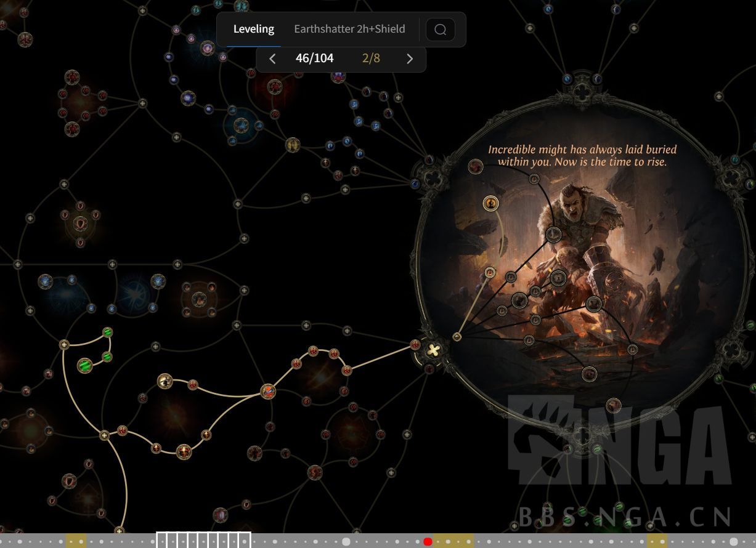Open the Earthshatter 2h+Shield tab
Image resolution: width=756 pixels, height=548 pixels.
tap(349, 29)
